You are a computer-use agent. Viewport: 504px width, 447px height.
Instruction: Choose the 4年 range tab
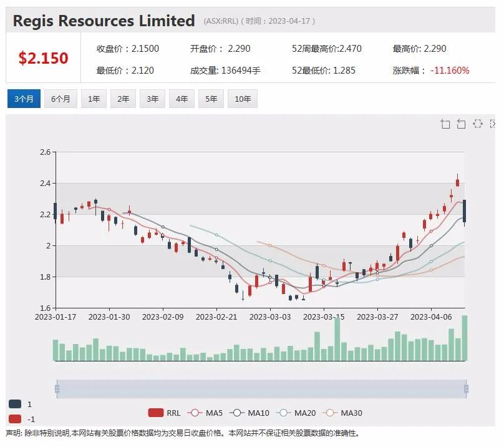[182, 99]
